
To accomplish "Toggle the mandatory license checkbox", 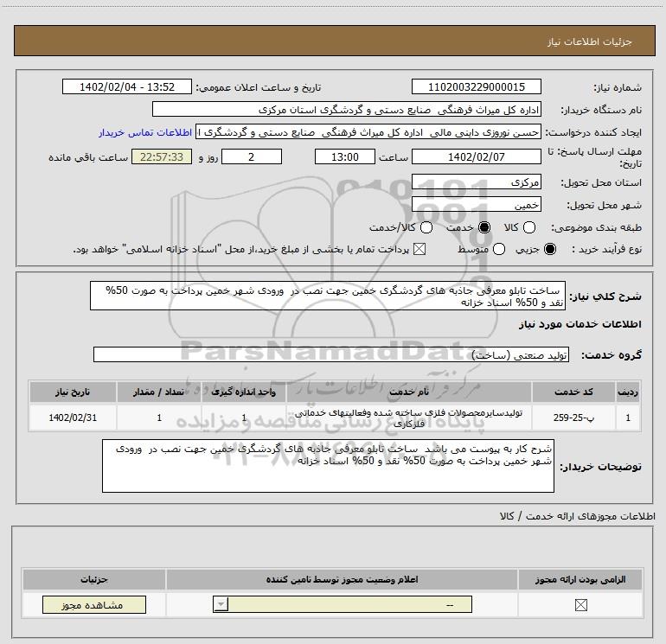I will (580, 605).
